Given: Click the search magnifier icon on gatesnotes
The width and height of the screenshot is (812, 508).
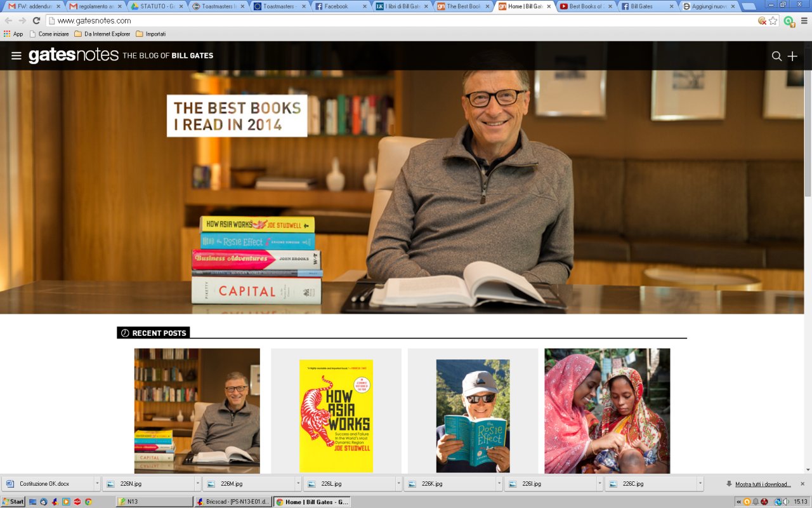Looking at the screenshot, I should (x=776, y=56).
